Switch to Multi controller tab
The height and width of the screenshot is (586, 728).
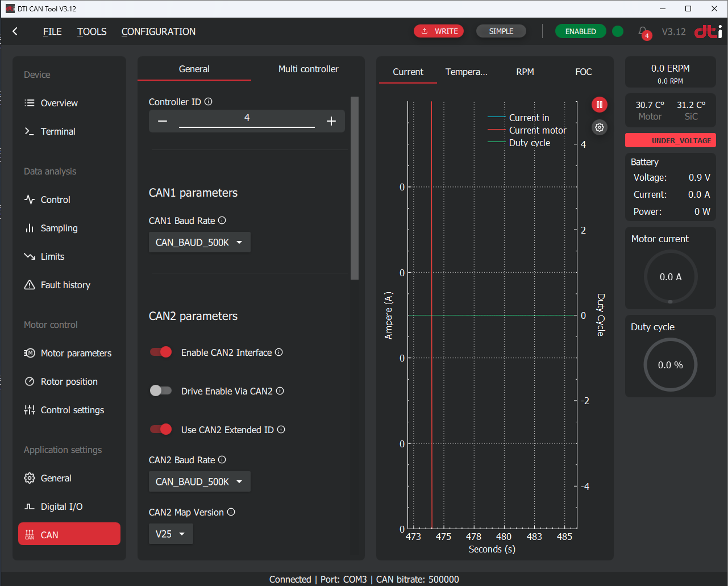click(x=308, y=69)
